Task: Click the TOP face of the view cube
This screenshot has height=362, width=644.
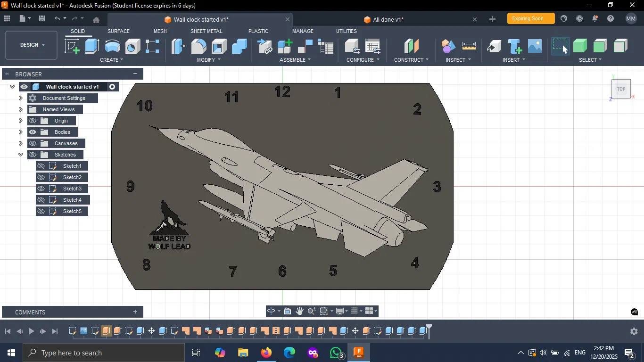Action: (621, 89)
